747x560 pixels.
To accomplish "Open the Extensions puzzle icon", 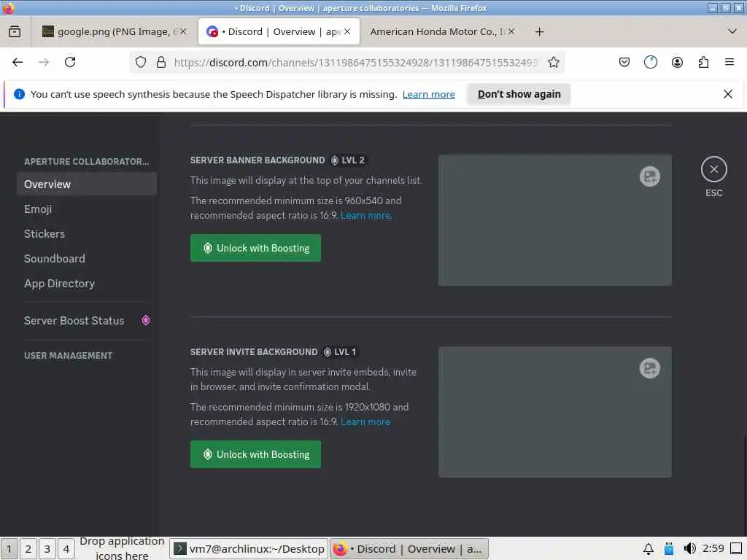I will [703, 63].
